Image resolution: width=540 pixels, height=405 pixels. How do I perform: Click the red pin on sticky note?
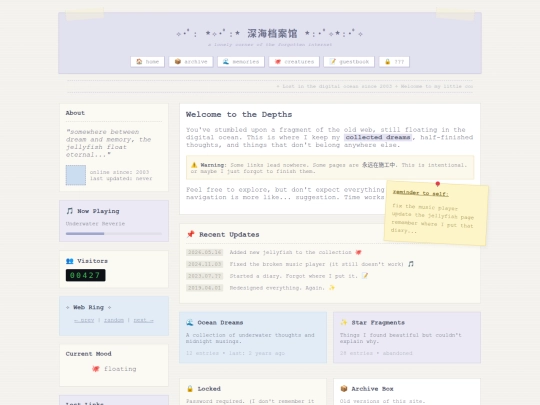[x=438, y=184]
